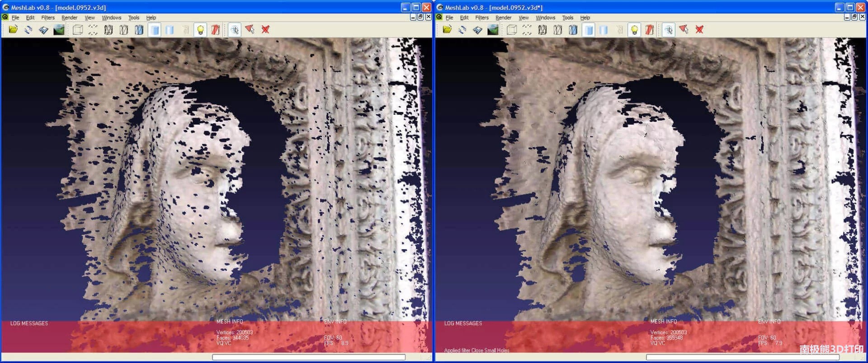Click the red delete selected faces icon in right window
Viewport: 868px width, 363px height.
tap(699, 30)
